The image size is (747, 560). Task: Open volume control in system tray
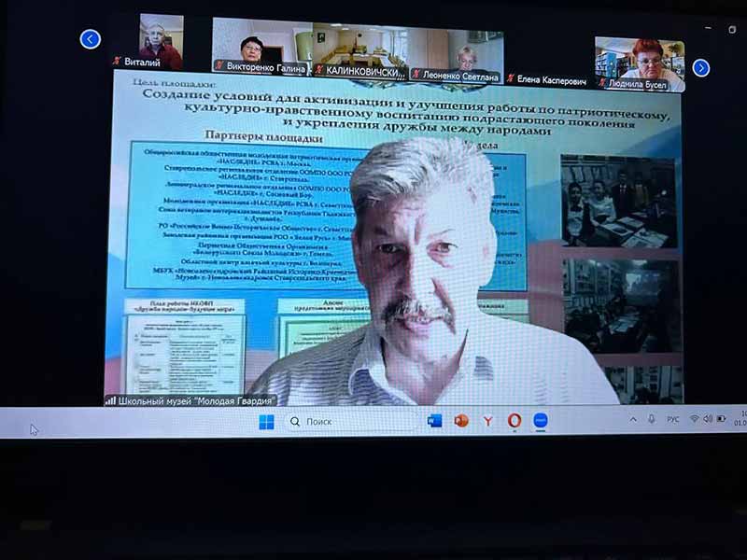pyautogui.click(x=708, y=418)
